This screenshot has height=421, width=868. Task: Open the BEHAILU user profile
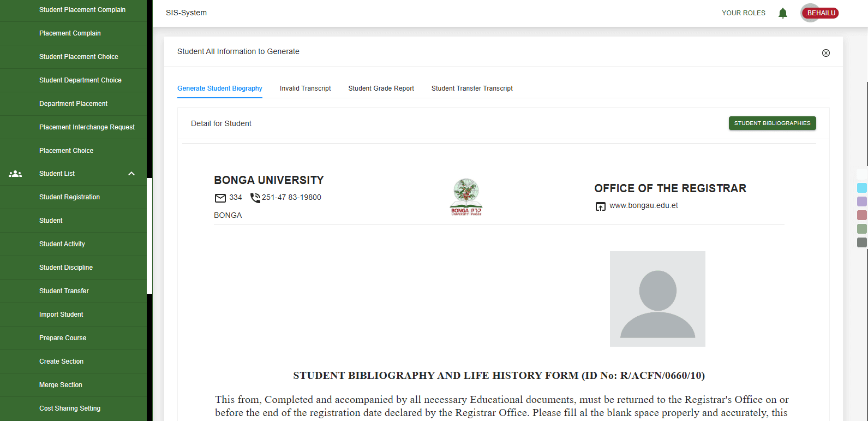pyautogui.click(x=821, y=13)
